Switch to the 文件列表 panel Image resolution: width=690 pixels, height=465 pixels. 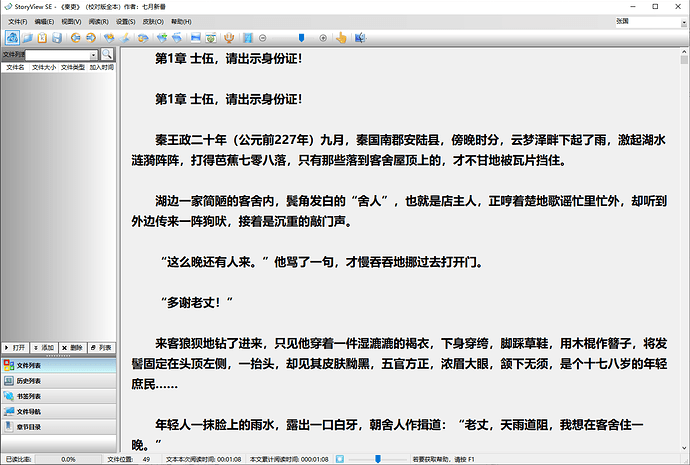coord(59,366)
